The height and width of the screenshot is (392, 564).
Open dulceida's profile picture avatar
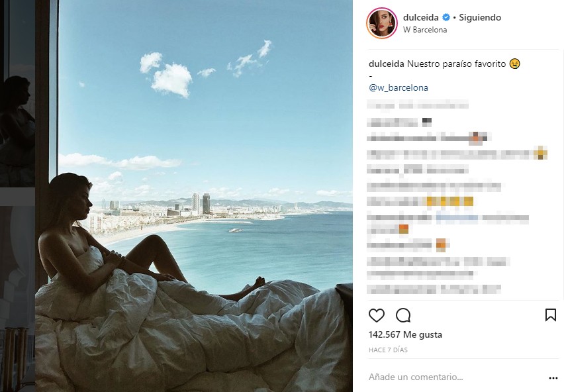click(x=382, y=23)
